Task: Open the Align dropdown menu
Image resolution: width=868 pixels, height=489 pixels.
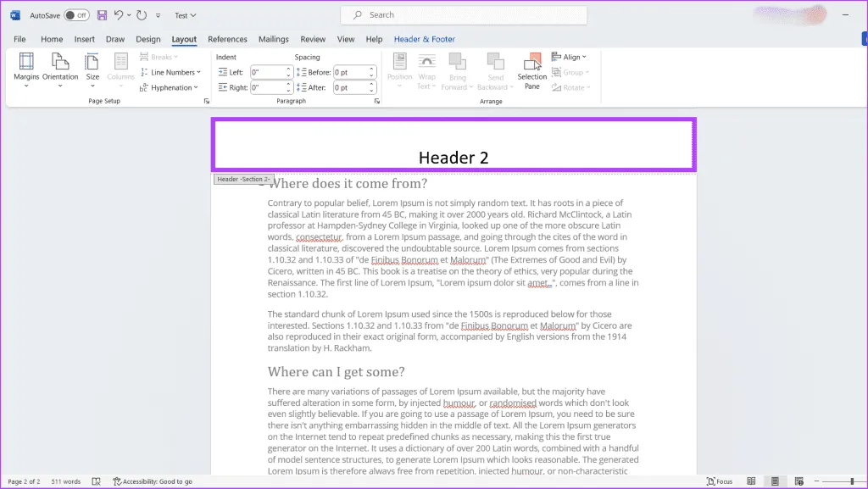Action: pos(568,57)
